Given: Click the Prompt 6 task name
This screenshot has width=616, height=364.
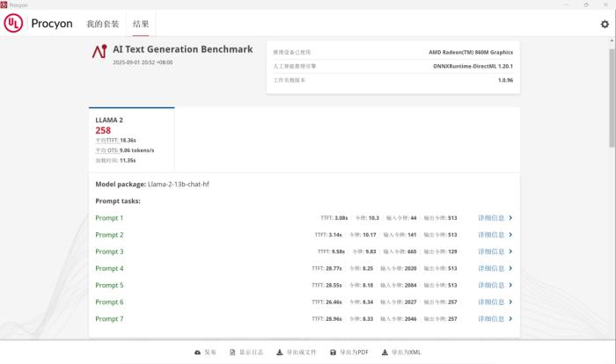Looking at the screenshot, I should [109, 302].
